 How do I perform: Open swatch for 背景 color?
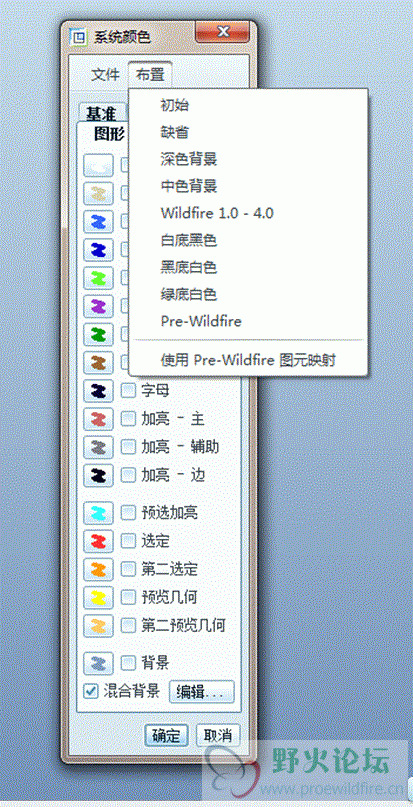(98, 663)
